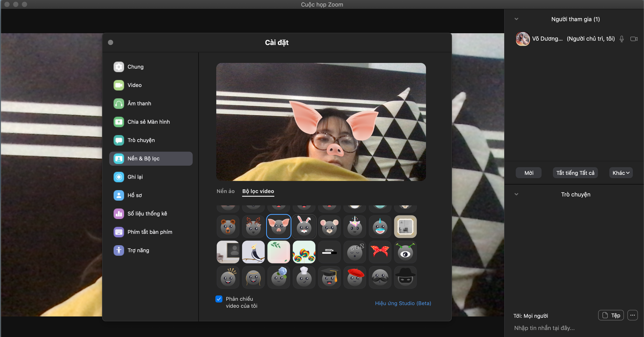Apply the graduation cap filter
644x337 pixels.
[329, 277]
